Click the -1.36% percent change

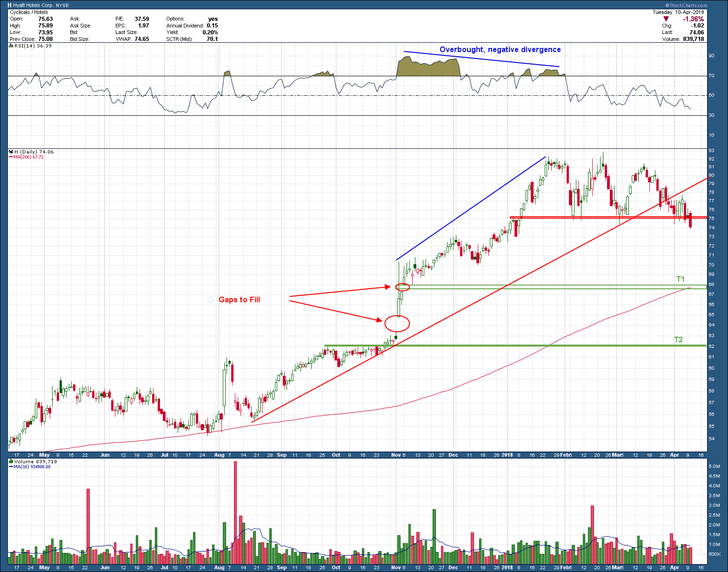pos(693,19)
